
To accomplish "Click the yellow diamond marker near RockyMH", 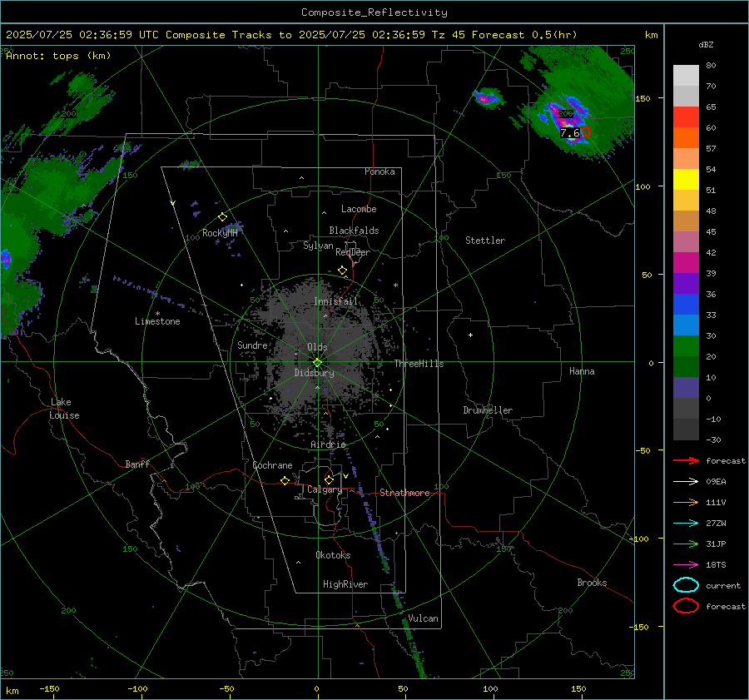I will [222, 217].
